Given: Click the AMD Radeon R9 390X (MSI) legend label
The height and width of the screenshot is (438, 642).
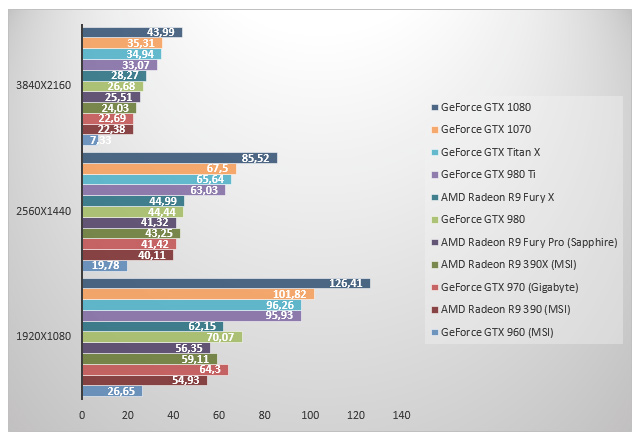Looking at the screenshot, I should 511,264.
